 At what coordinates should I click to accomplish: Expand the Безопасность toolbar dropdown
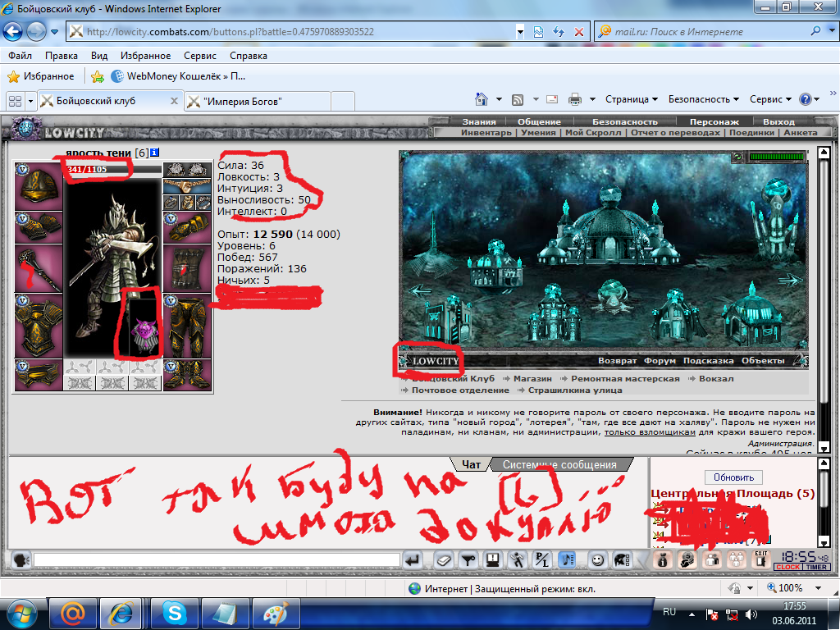(703, 99)
